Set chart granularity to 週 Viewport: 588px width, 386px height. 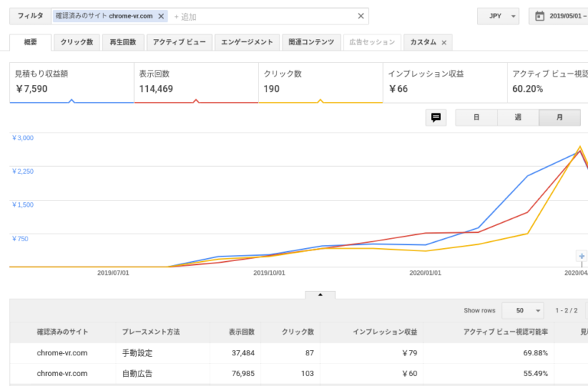coord(518,117)
